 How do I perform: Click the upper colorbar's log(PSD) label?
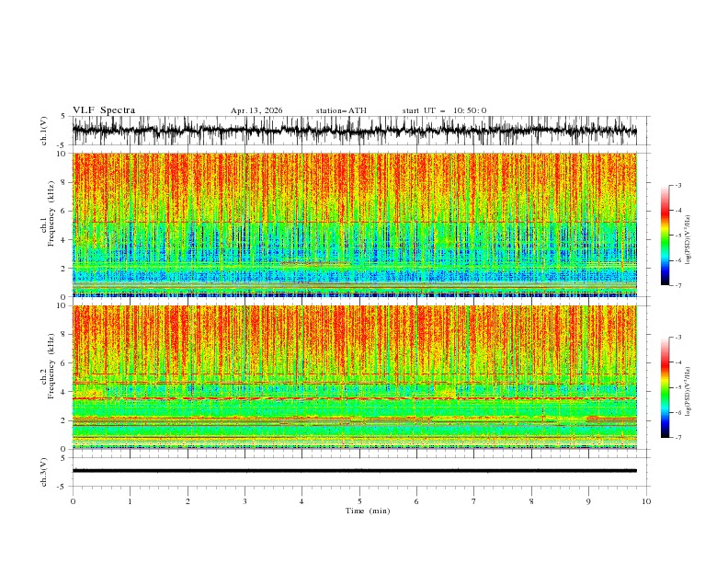[688, 240]
